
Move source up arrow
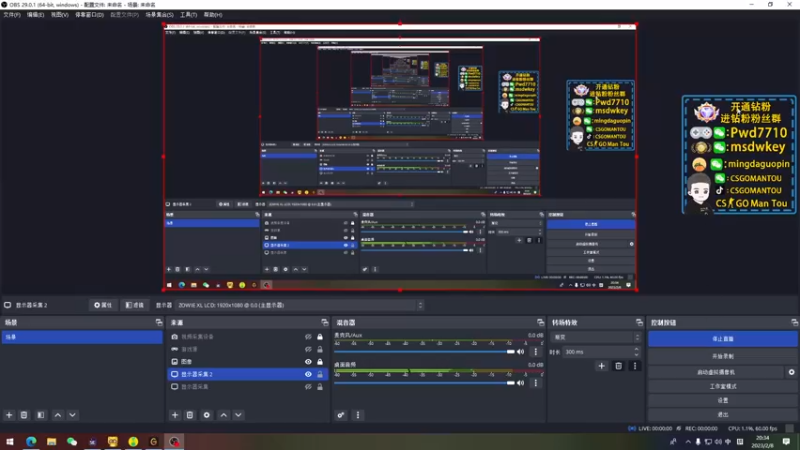(223, 415)
